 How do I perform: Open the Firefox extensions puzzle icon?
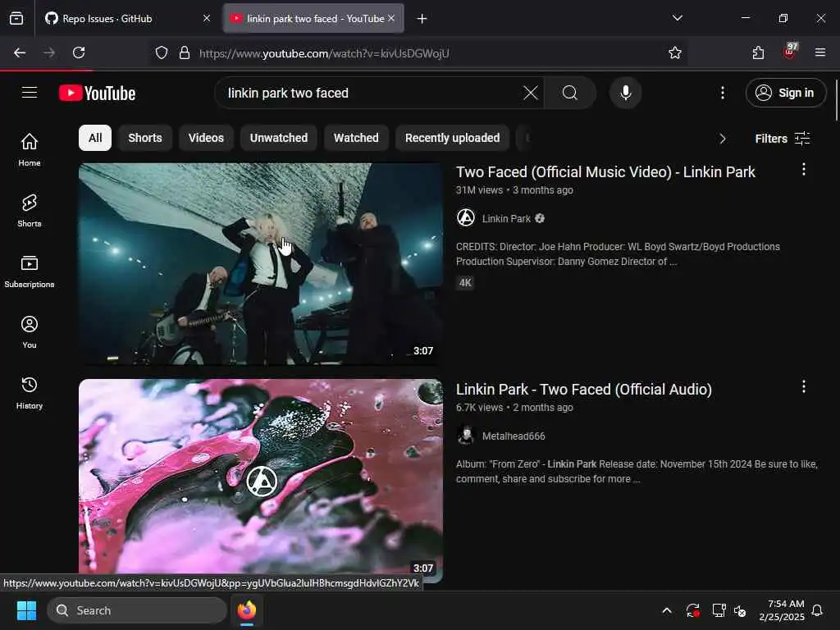coord(758,52)
